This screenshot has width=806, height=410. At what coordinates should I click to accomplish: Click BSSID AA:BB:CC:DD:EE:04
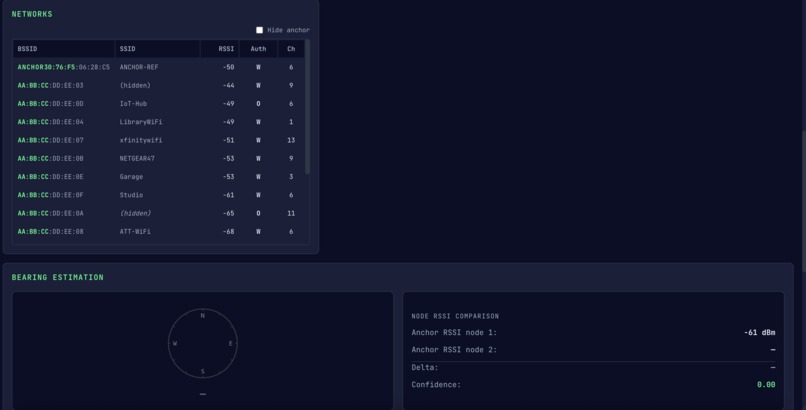(50, 122)
